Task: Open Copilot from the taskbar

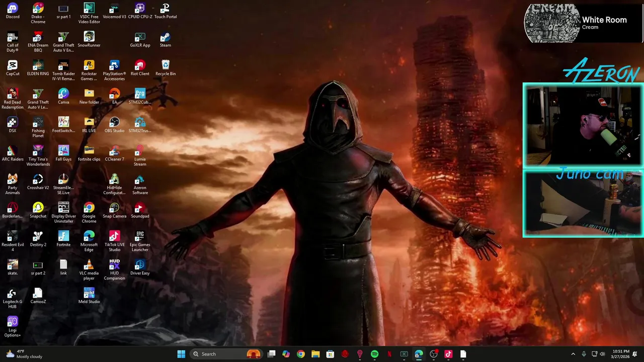Action: click(286, 354)
